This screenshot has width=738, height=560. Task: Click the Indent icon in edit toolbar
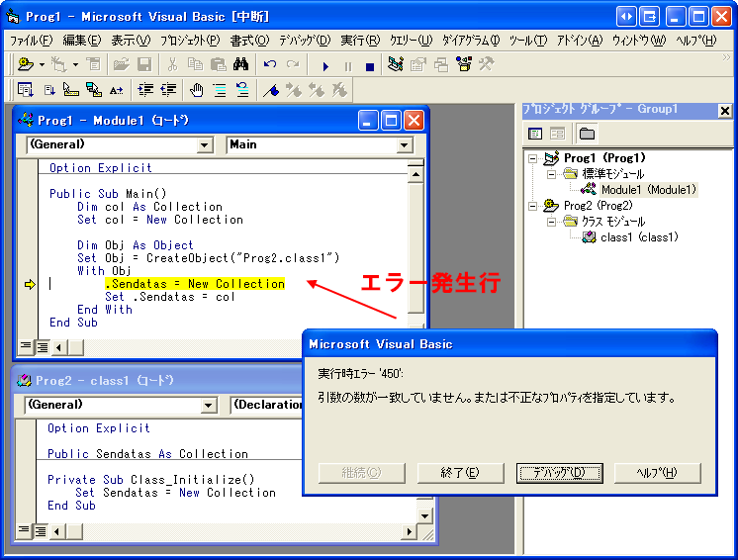tap(145, 89)
